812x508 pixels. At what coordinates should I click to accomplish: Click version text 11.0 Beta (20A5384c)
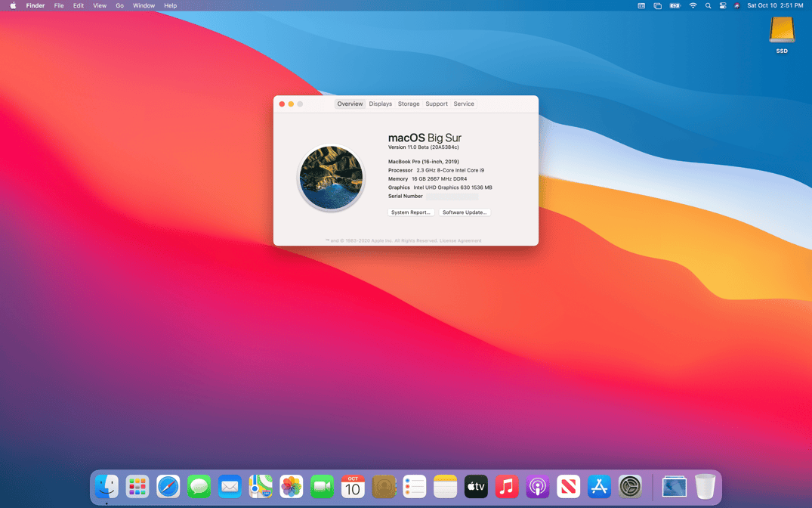pos(424,147)
